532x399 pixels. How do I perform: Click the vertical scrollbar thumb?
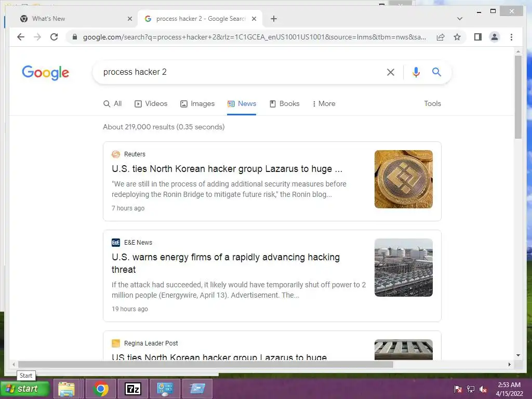point(518,97)
